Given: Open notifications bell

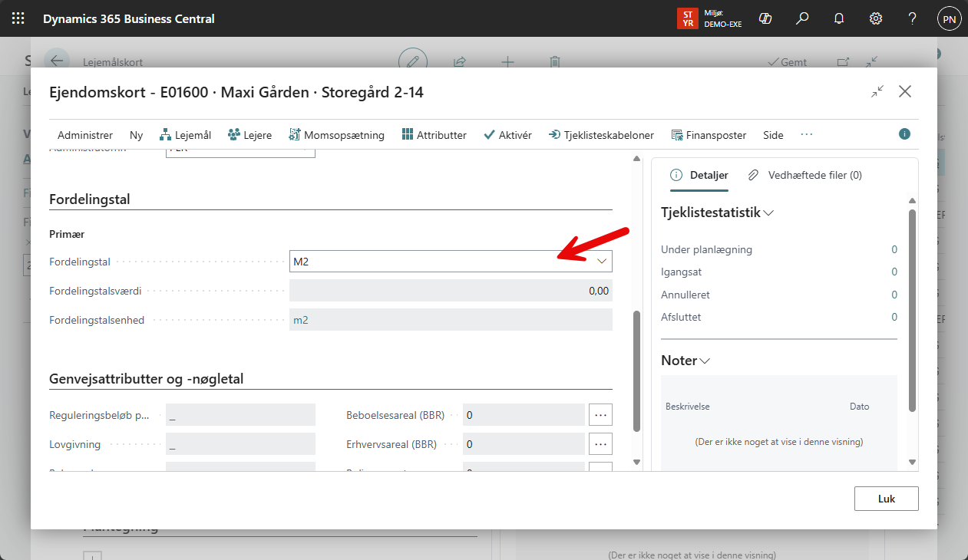Looking at the screenshot, I should click(839, 18).
